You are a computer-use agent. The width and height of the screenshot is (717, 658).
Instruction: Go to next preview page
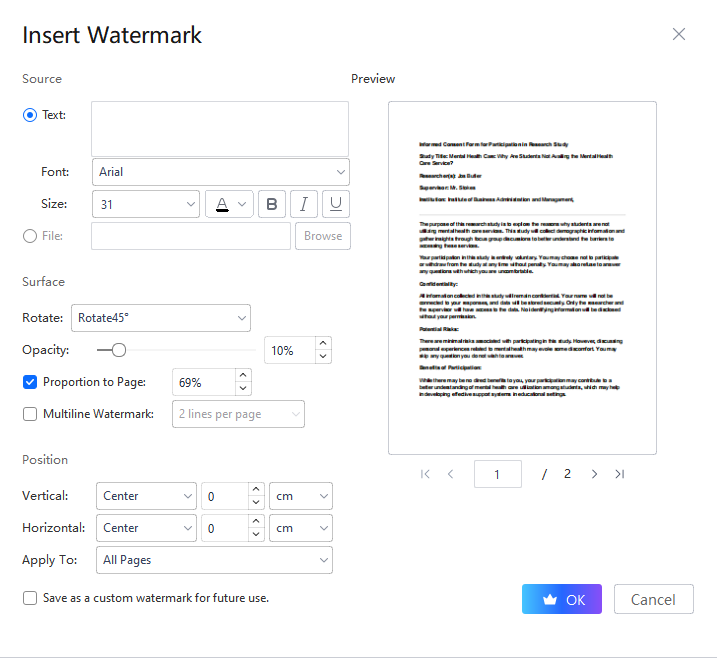pyautogui.click(x=594, y=474)
